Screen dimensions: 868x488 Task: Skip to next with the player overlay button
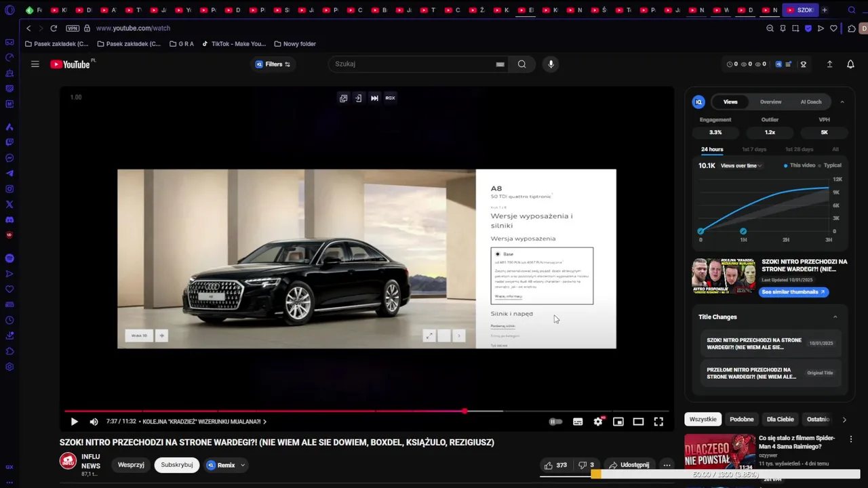tap(374, 98)
